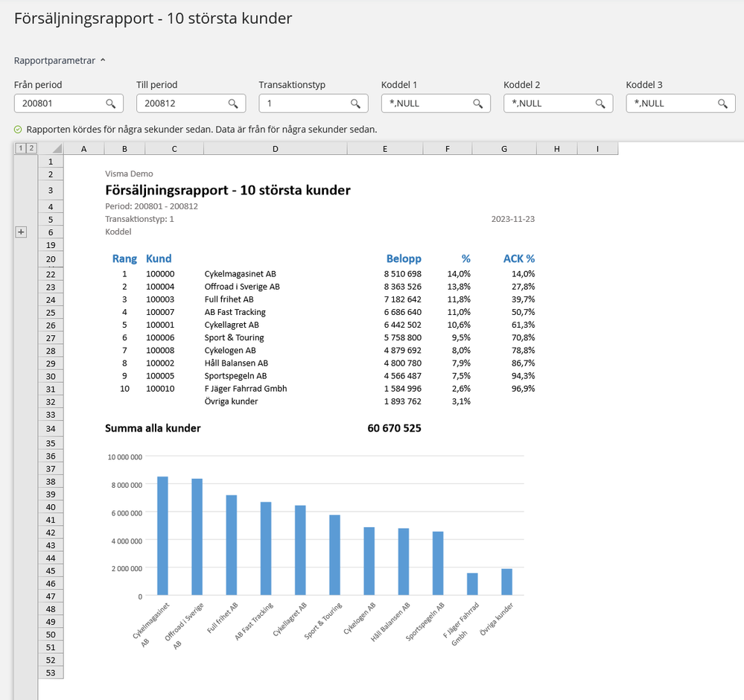This screenshot has width=744, height=700.
Task: Click search icon in Till period field
Action: pyautogui.click(x=232, y=104)
